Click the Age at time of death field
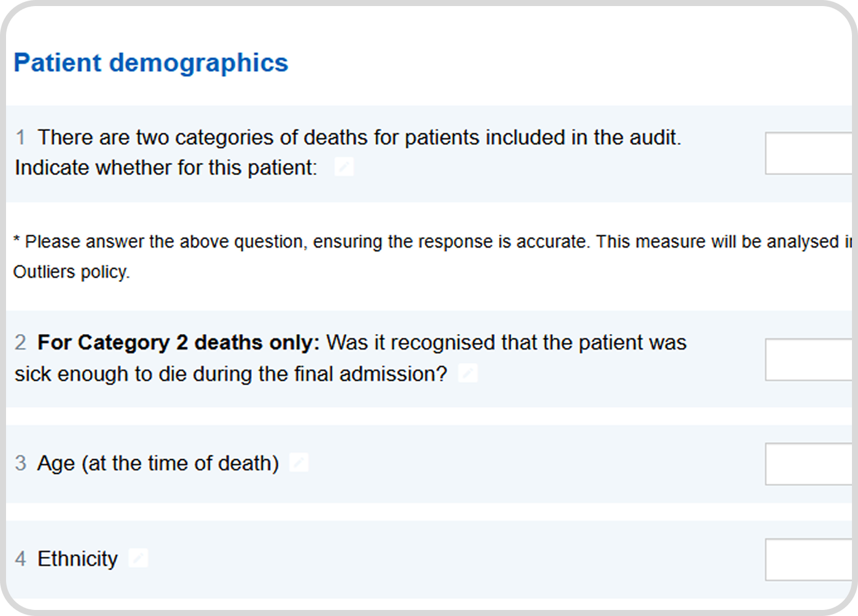The width and height of the screenshot is (858, 616). [809, 464]
